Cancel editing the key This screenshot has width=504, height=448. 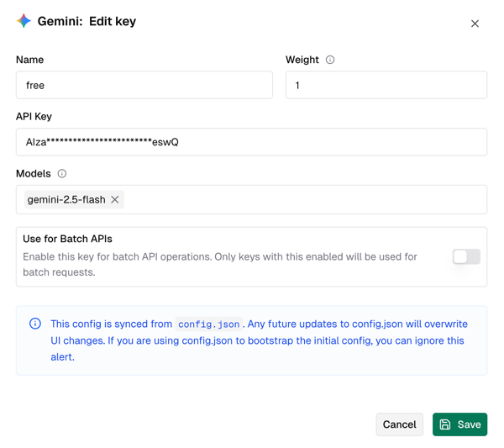[399, 424]
